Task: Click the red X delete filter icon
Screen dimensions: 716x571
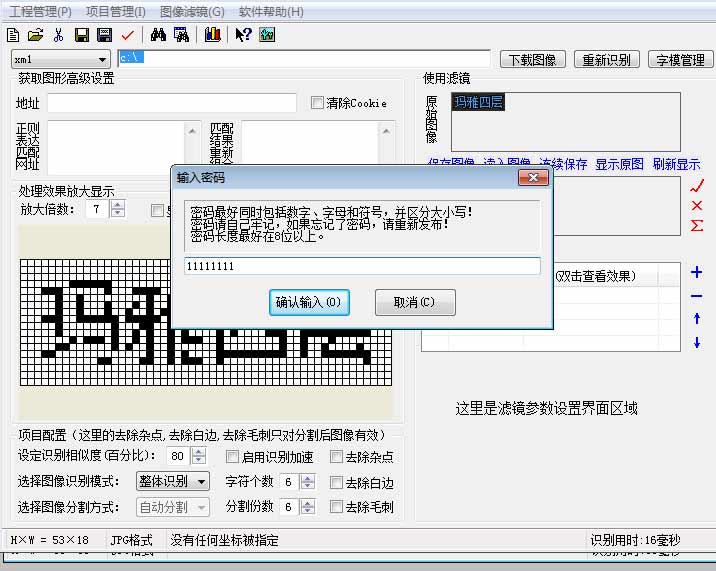Action: tap(697, 205)
